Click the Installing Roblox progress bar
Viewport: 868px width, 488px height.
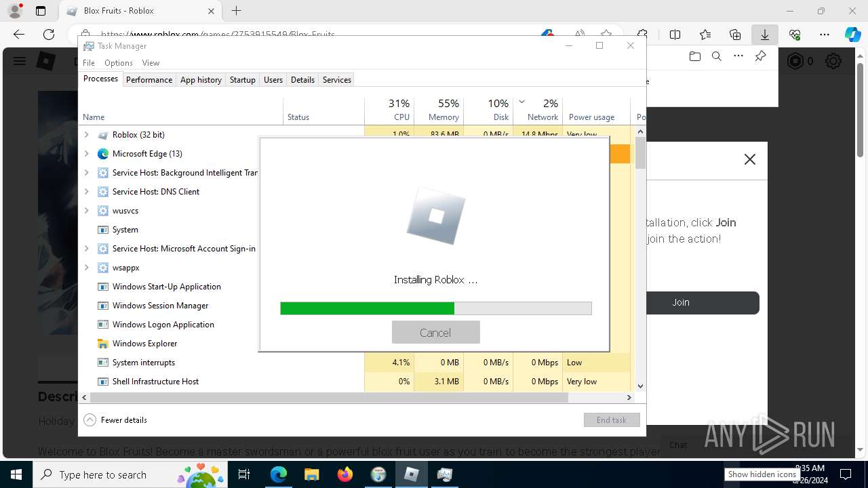pyautogui.click(x=436, y=308)
